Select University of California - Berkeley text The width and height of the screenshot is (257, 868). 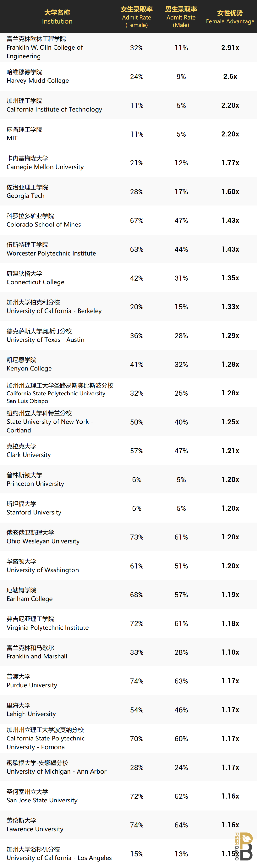tap(54, 311)
